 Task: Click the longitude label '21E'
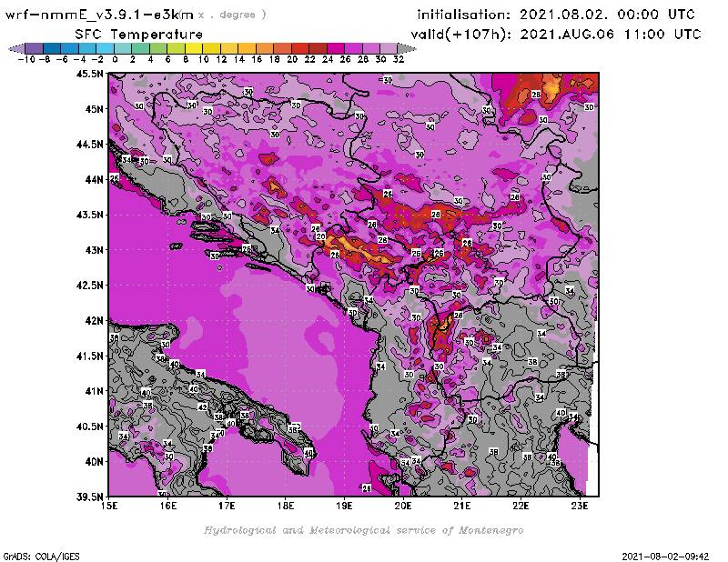(x=461, y=506)
